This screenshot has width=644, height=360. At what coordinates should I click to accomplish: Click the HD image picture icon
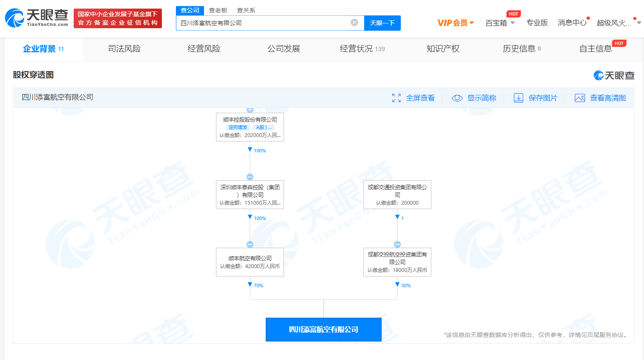point(580,98)
